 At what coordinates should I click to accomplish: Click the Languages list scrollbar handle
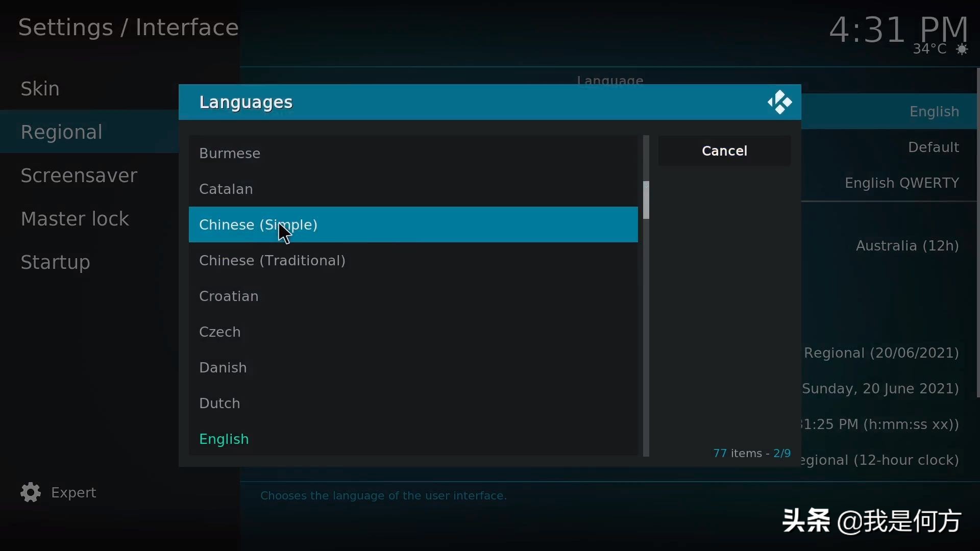click(x=646, y=200)
